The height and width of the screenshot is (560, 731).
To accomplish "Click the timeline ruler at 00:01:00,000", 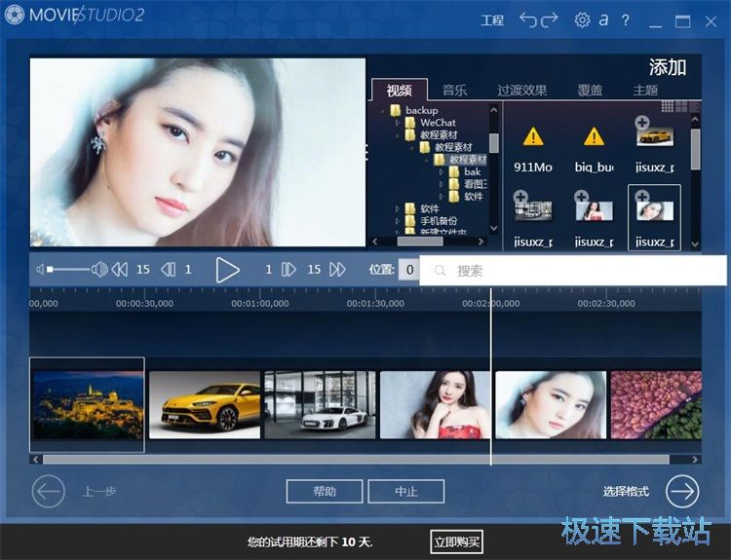I will pos(259,303).
